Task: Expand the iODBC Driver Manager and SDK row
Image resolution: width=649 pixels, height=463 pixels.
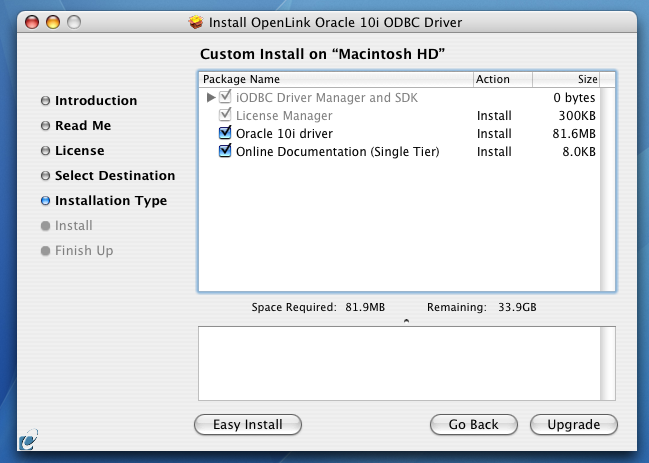Action: coord(211,97)
